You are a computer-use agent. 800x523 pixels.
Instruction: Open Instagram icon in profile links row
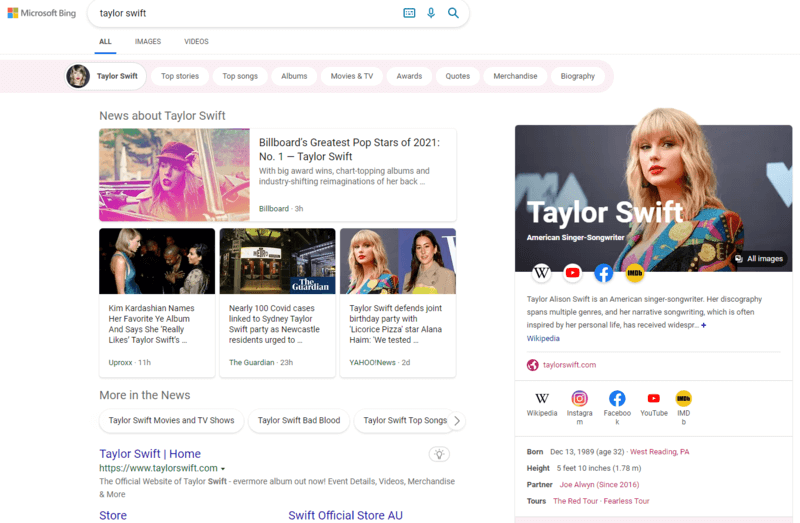580,399
